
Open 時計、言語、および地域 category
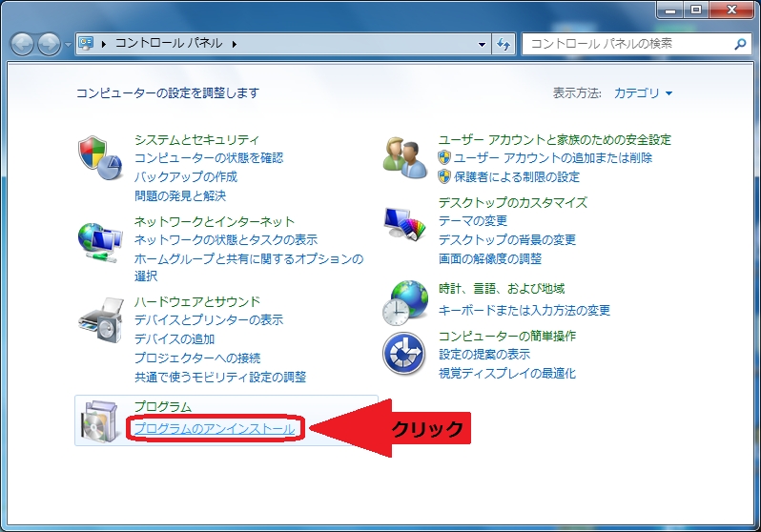click(502, 289)
